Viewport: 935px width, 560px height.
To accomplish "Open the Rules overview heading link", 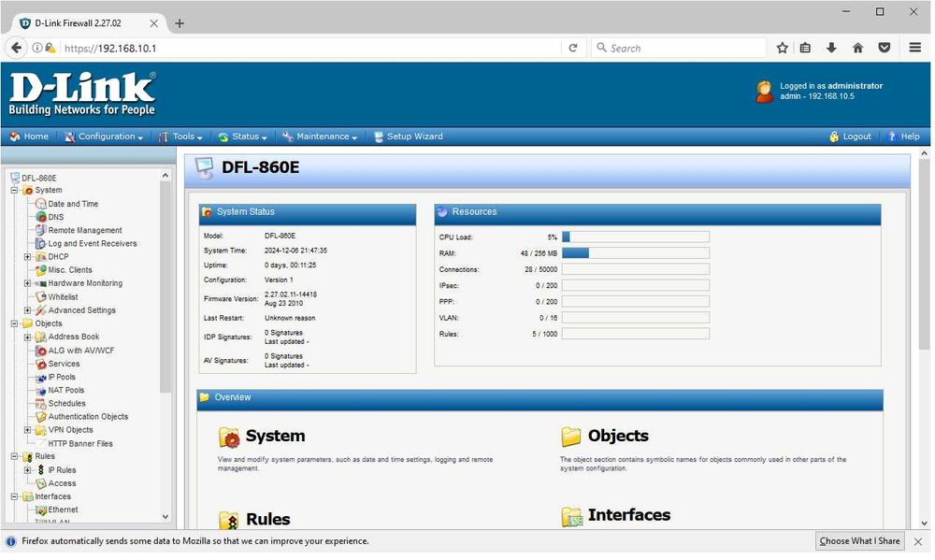I will click(x=268, y=520).
